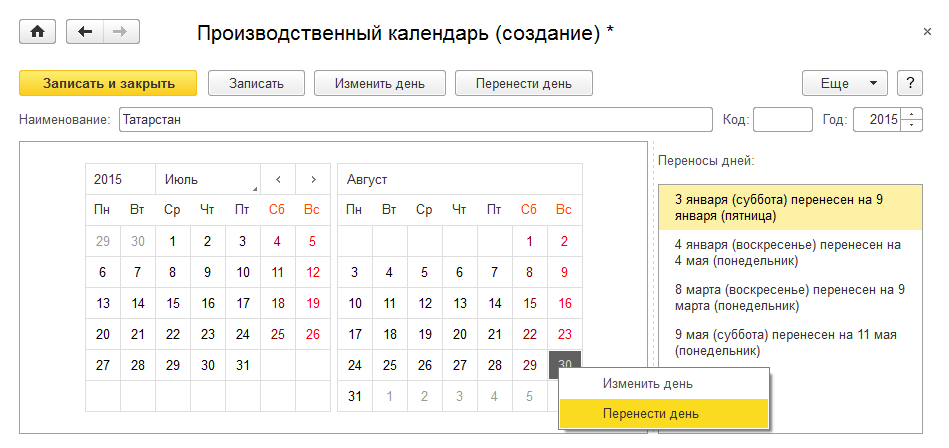Click the Изменить день toolbar button

[x=379, y=83]
